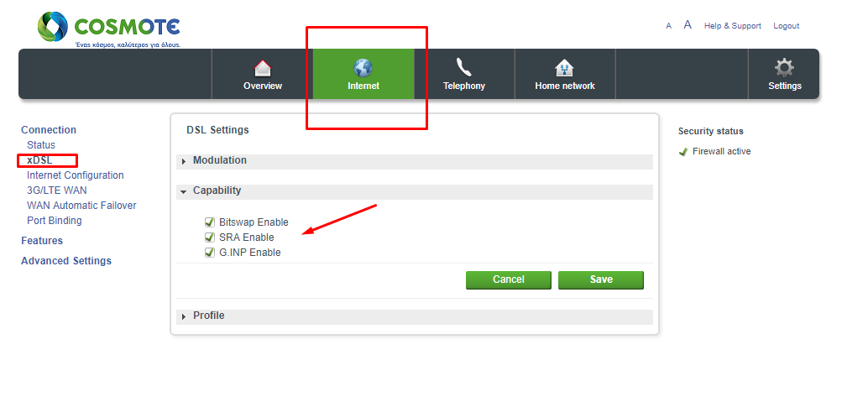This screenshot has width=868, height=402.
Task: Click the G.INP Enable label text
Action: [249, 253]
